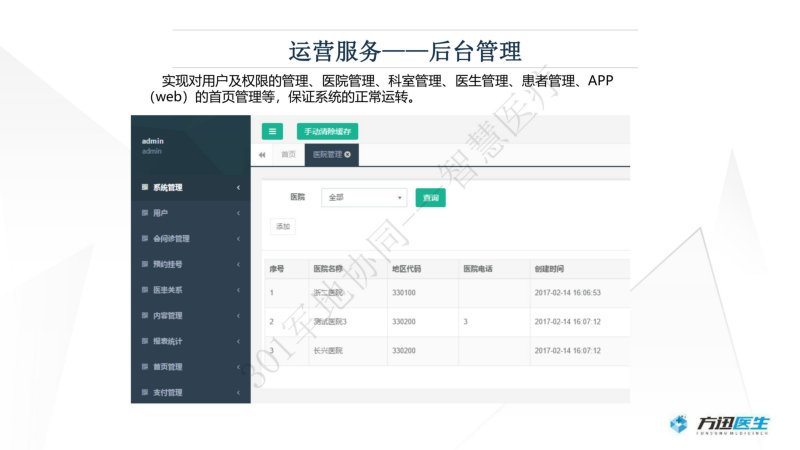Click the icon beside 医患关系
Screen dimensions: 800x450
pos(145,290)
